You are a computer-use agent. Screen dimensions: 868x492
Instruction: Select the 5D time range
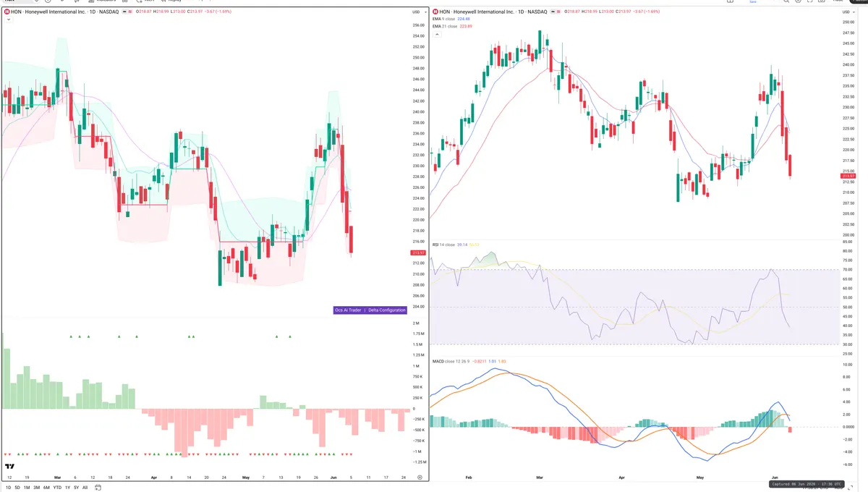pyautogui.click(x=17, y=488)
